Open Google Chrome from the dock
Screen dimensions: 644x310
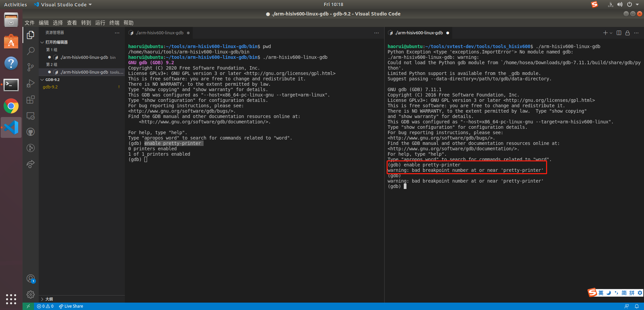tap(11, 106)
